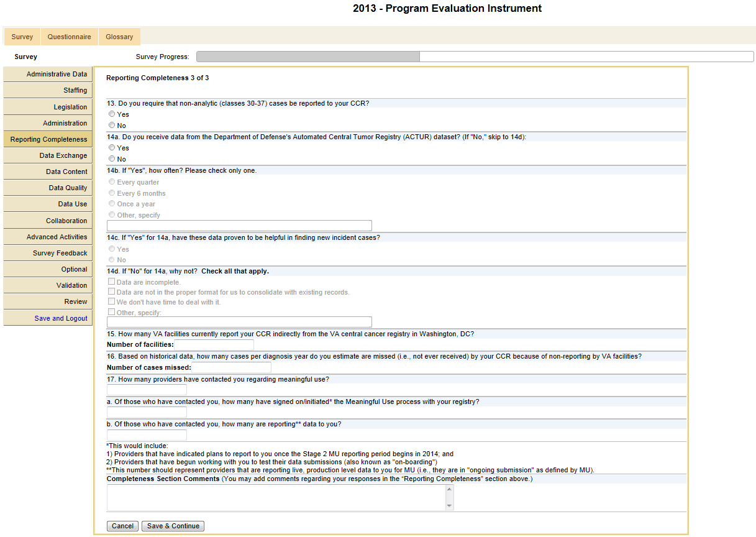Select No for question 13
Screen dimensions: 756x537
[112, 126]
